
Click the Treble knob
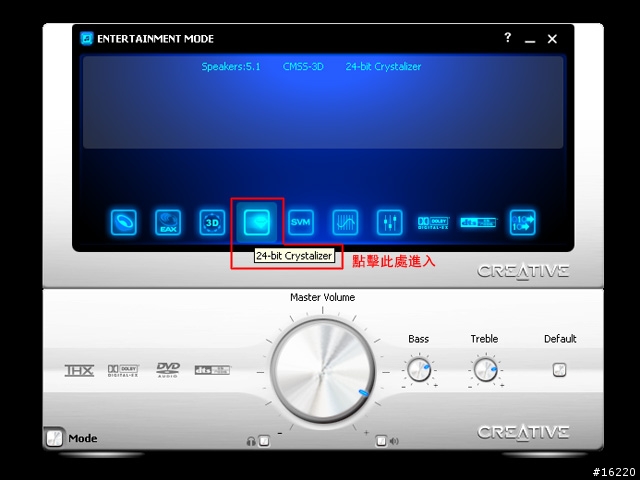pyautogui.click(x=485, y=370)
